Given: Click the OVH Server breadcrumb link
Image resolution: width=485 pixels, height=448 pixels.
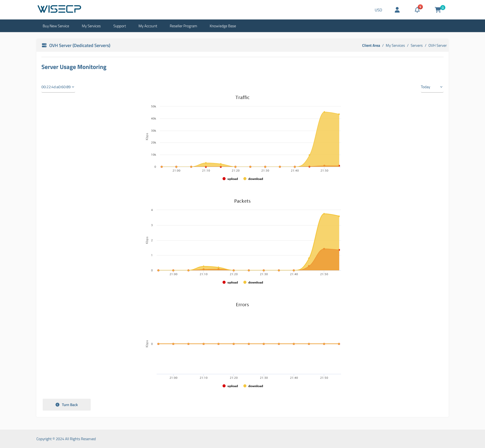Looking at the screenshot, I should coord(438,45).
